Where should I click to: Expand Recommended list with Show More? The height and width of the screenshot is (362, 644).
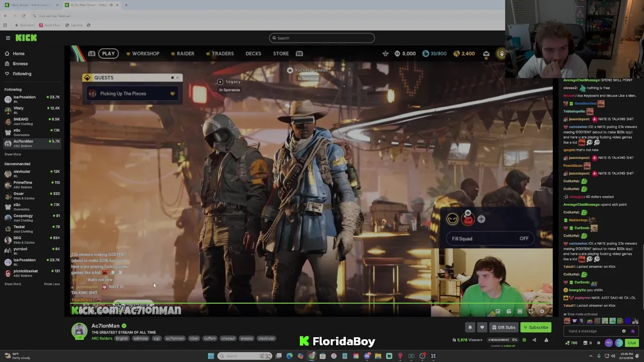tap(13, 284)
